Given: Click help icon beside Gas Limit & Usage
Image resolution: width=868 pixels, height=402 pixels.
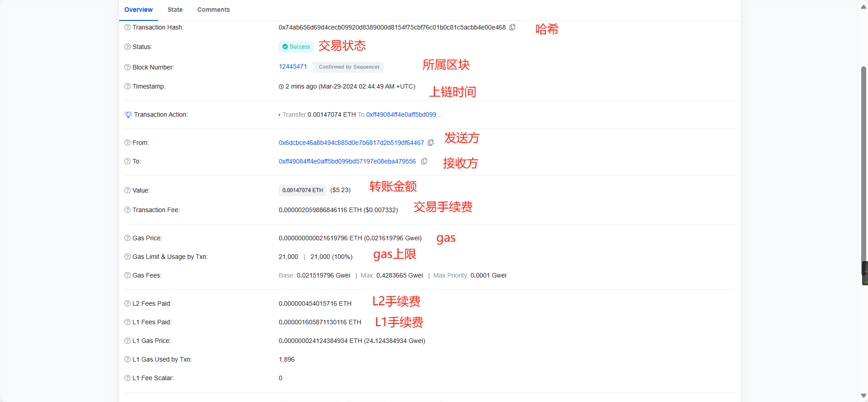Looking at the screenshot, I should tap(127, 257).
